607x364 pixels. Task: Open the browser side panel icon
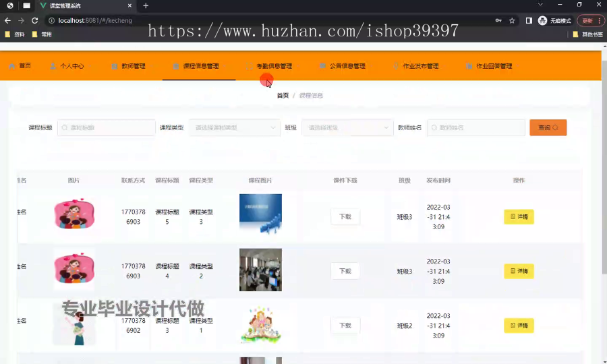click(x=529, y=20)
